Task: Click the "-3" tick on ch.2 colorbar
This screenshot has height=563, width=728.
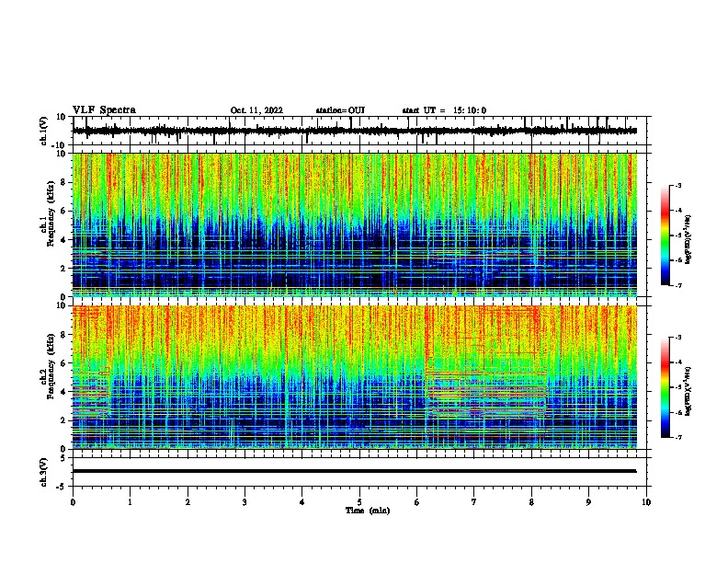Action: [x=678, y=338]
